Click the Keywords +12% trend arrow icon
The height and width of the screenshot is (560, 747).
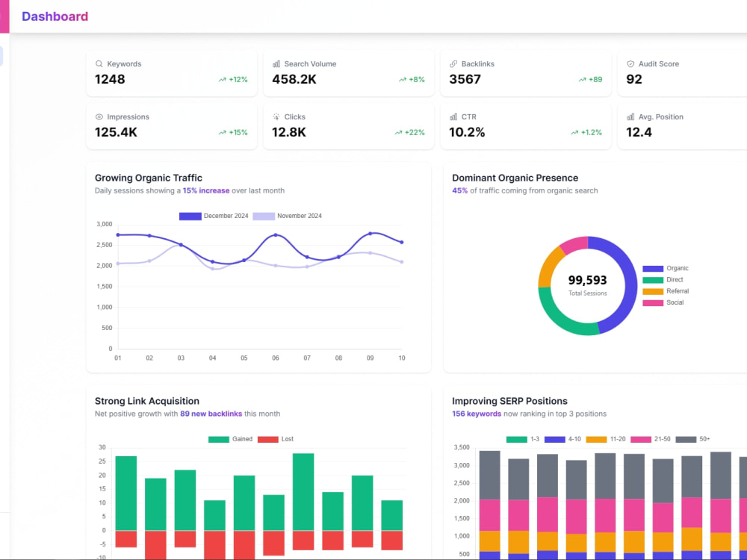coord(223,80)
